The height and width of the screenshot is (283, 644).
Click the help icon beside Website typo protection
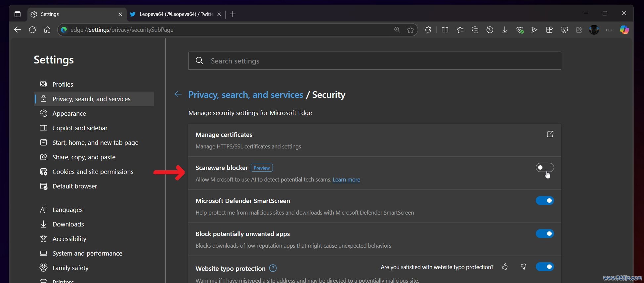click(x=273, y=268)
